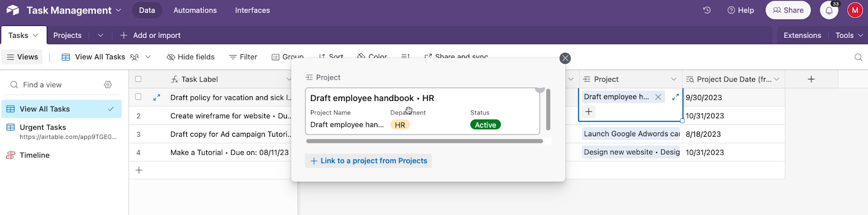Click the view settings gear icon

click(x=108, y=85)
